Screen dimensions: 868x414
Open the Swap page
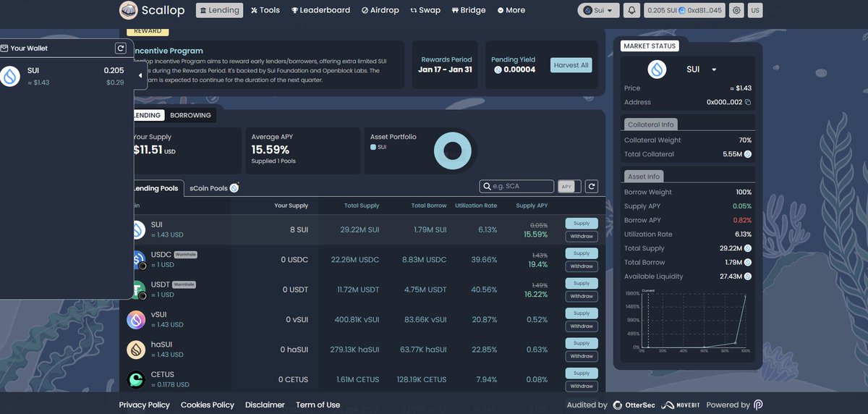click(x=425, y=10)
